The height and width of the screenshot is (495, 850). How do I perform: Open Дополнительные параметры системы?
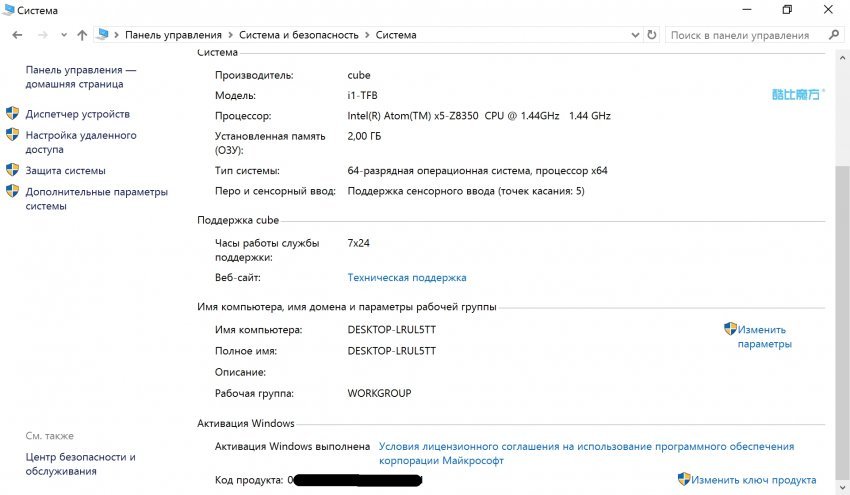click(96, 199)
